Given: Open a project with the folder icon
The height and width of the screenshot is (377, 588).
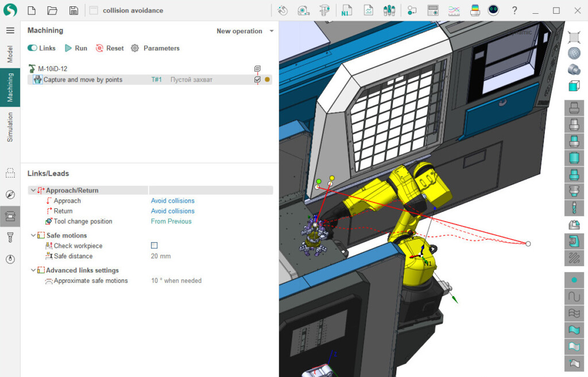Looking at the screenshot, I should (52, 10).
